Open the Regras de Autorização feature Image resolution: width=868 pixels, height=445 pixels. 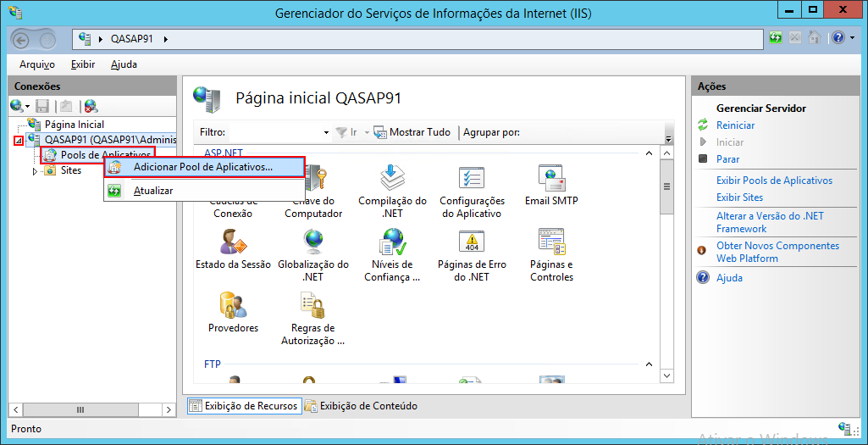(x=313, y=319)
